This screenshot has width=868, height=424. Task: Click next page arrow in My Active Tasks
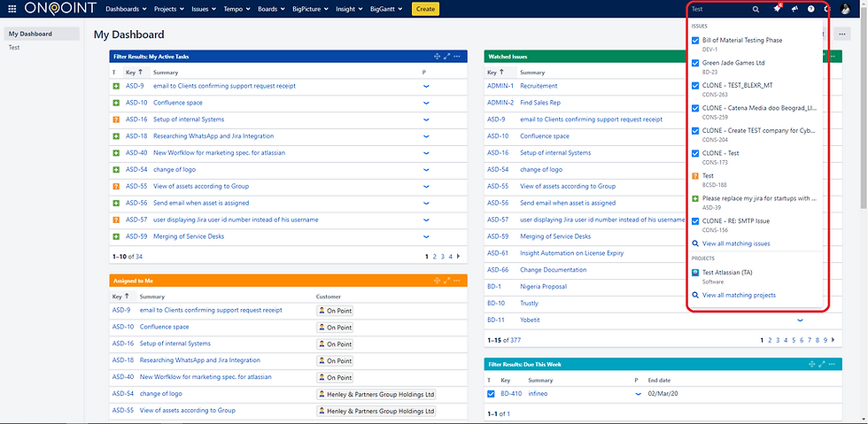click(x=459, y=257)
